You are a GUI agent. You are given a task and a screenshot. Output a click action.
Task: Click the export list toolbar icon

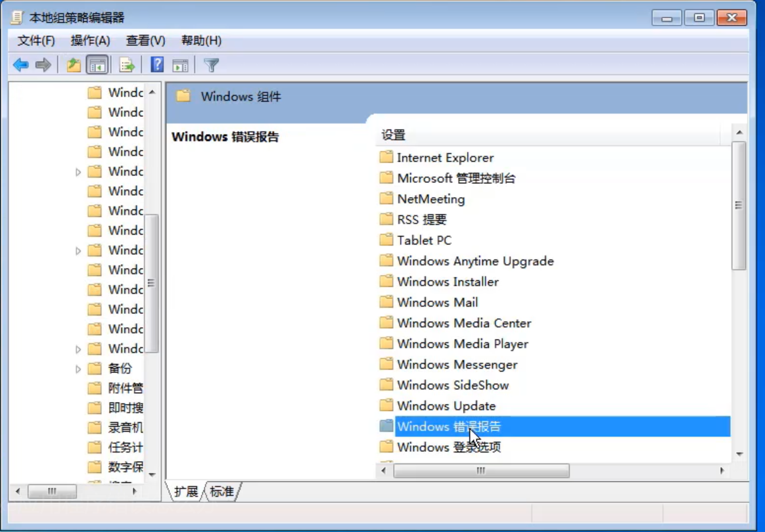(126, 64)
